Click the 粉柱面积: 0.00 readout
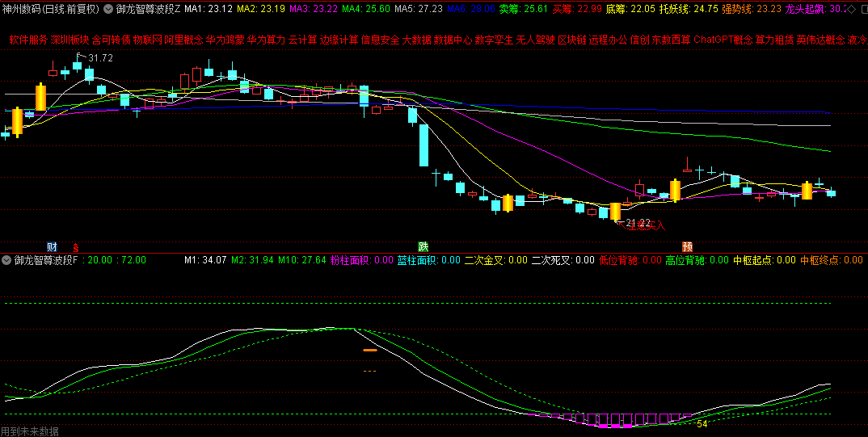The image size is (868, 437). (361, 260)
